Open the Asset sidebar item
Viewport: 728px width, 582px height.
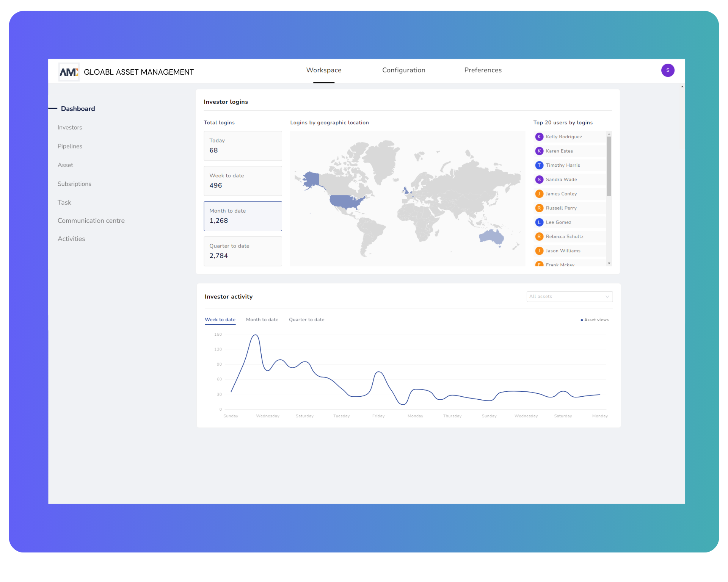[65, 165]
